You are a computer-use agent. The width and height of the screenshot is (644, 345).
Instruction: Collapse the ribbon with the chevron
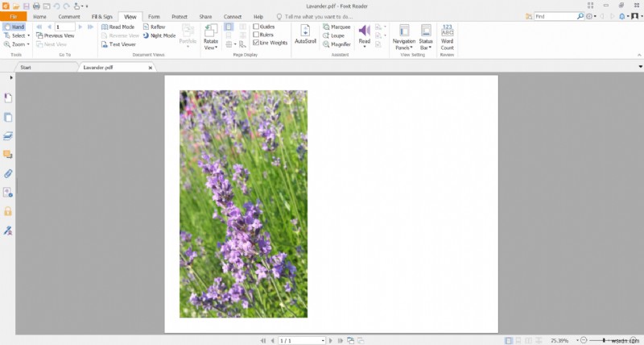pos(639,55)
